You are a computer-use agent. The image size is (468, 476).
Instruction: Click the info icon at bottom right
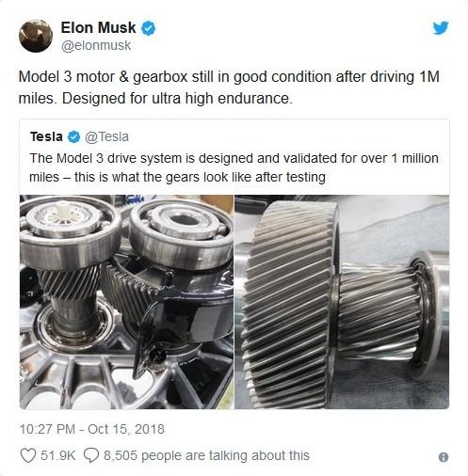444,457
